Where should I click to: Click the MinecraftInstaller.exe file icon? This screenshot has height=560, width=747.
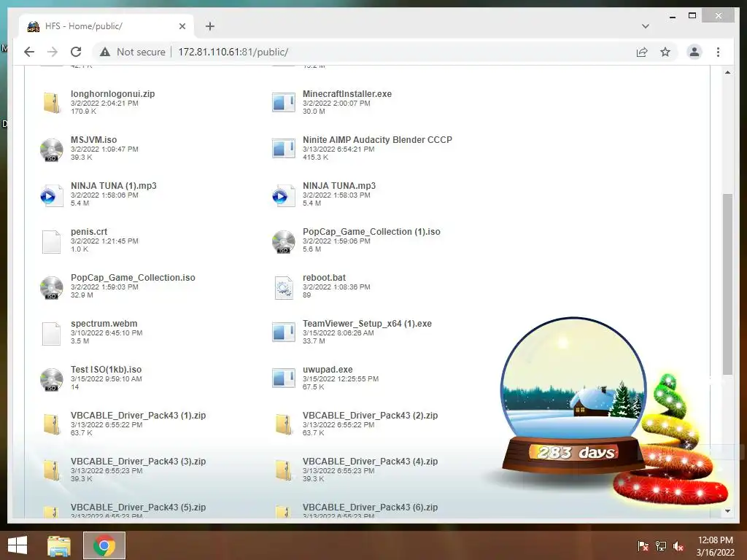click(284, 102)
